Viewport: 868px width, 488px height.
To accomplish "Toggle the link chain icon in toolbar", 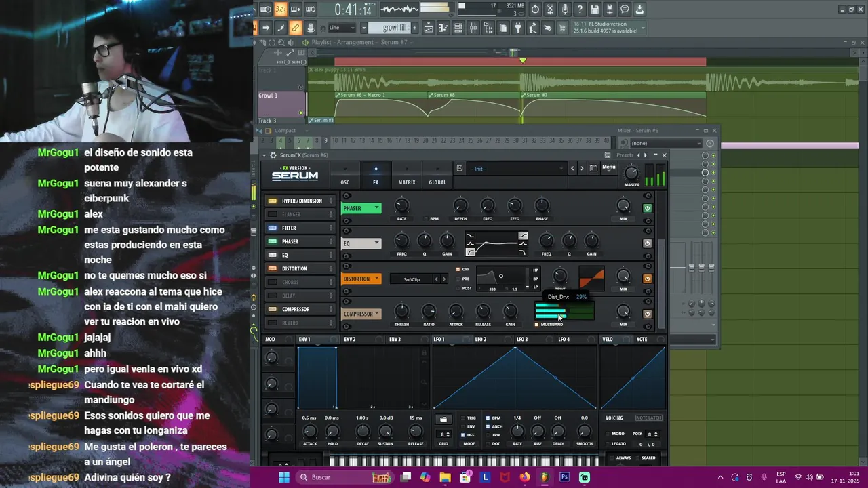I will pos(295,28).
